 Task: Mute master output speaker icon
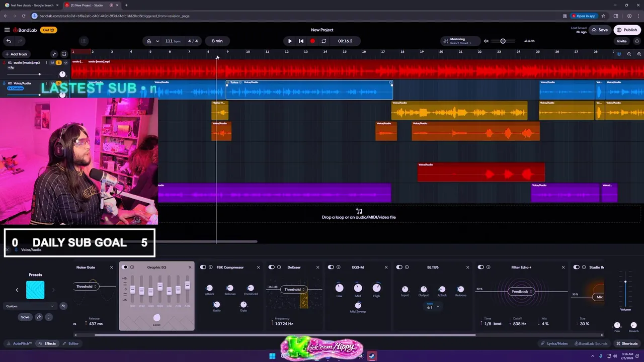[486, 41]
